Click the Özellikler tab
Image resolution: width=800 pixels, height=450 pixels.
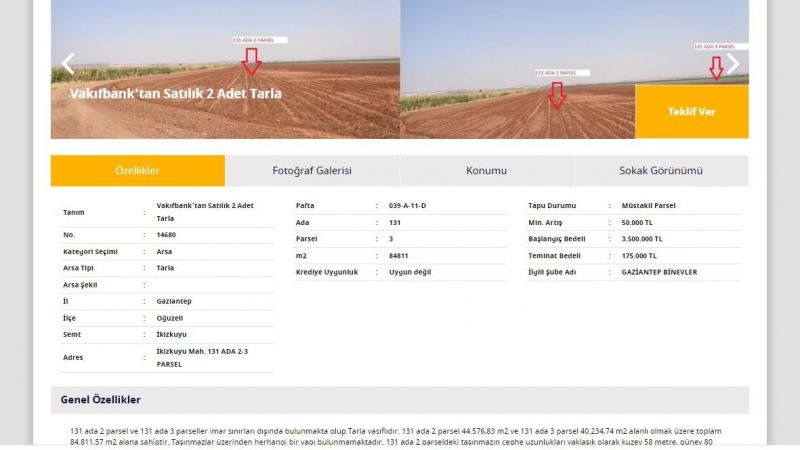coord(138,171)
